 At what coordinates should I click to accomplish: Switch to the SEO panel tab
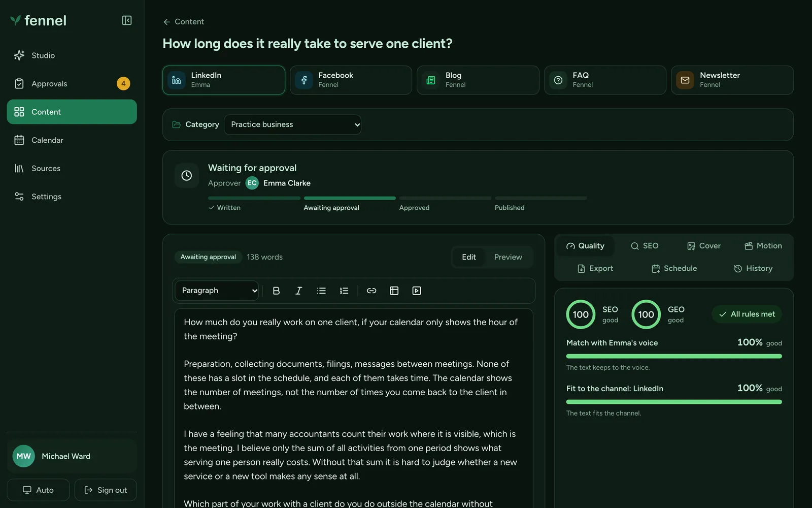(645, 246)
